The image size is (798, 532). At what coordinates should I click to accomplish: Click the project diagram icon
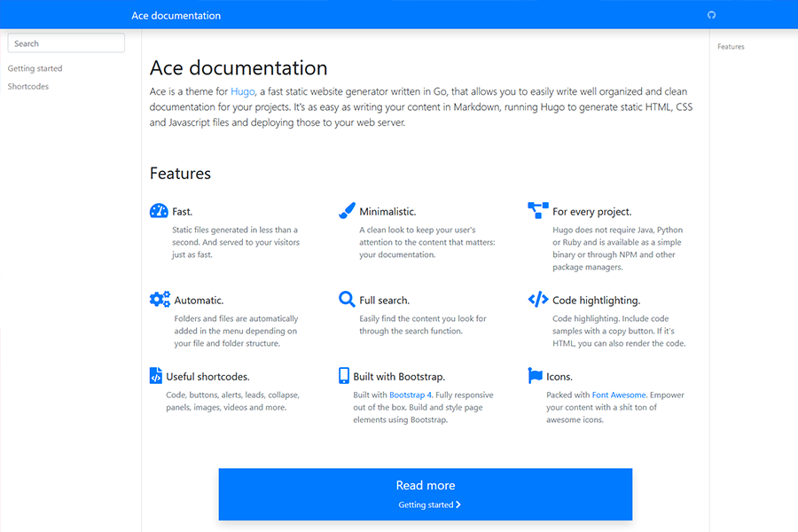click(x=538, y=211)
